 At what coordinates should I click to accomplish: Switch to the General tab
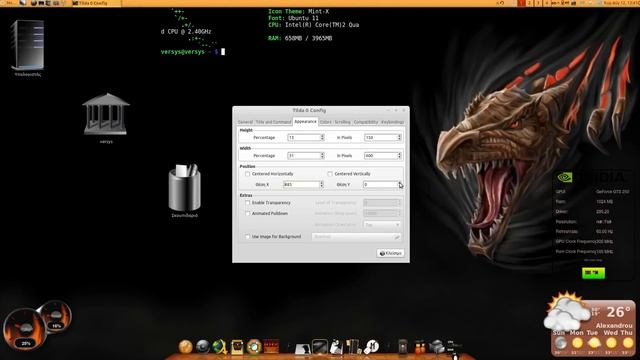coord(245,122)
